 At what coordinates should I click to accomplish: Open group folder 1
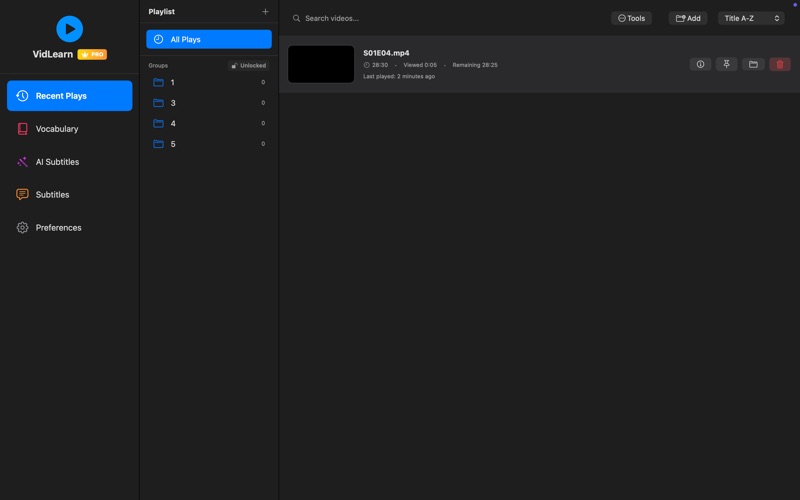click(209, 82)
